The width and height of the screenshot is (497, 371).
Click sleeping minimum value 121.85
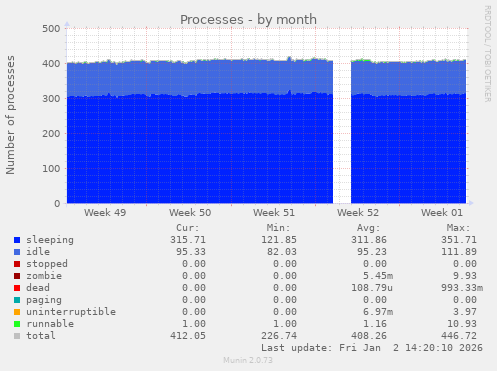click(279, 240)
